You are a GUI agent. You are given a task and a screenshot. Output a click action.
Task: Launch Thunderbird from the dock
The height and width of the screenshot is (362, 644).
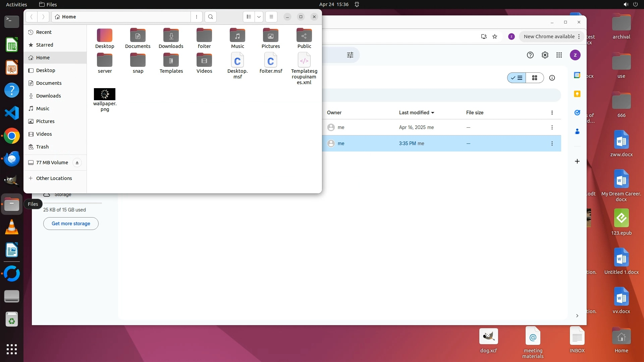pos(12,159)
